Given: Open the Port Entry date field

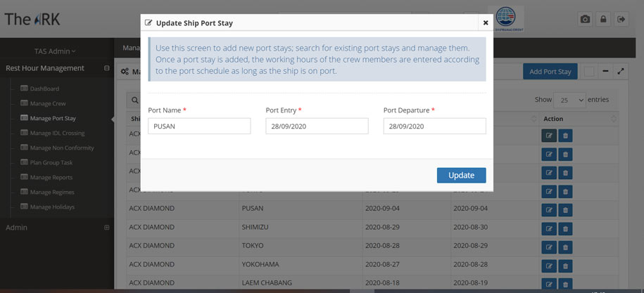Looking at the screenshot, I should [317, 126].
